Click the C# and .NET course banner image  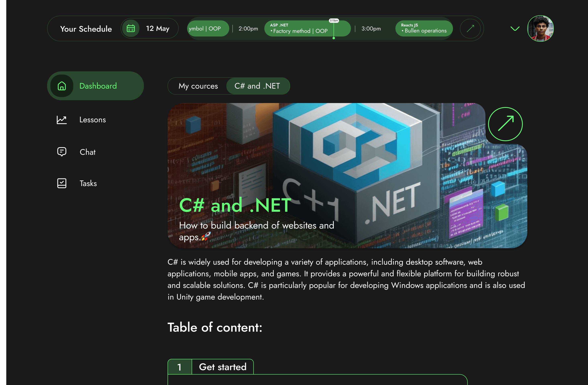[x=347, y=176]
